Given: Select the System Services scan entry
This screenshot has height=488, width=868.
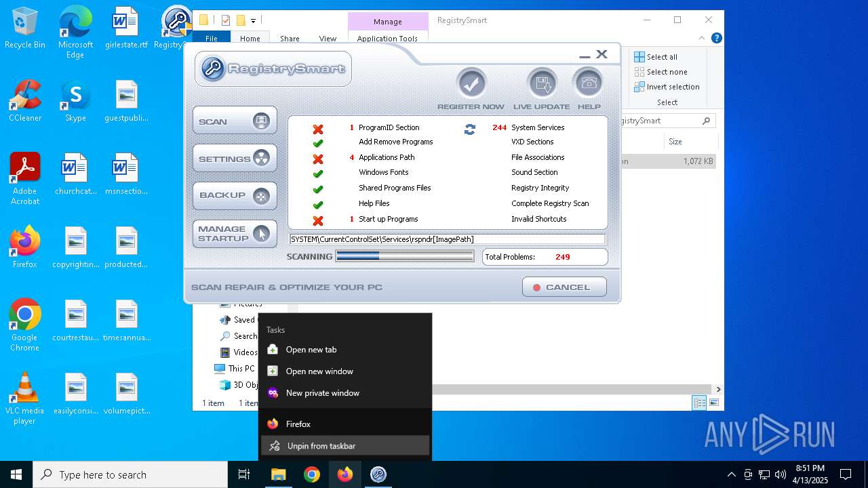Looking at the screenshot, I should point(538,127).
